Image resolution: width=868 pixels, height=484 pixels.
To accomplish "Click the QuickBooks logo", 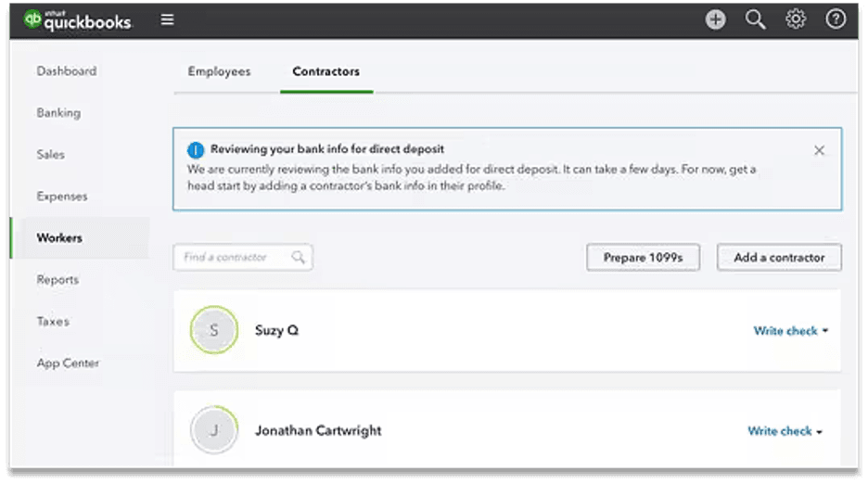I will pyautogui.click(x=78, y=19).
